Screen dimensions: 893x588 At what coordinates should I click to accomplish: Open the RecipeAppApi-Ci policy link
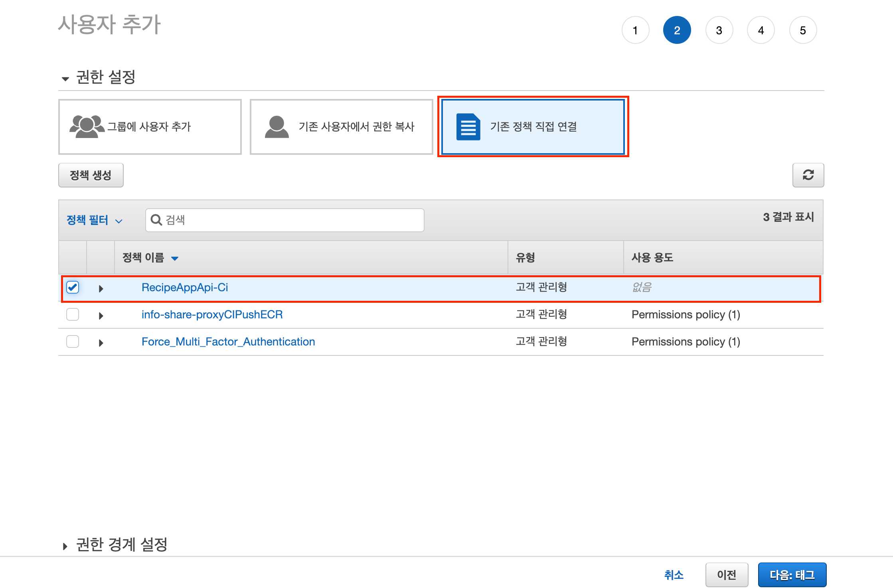click(x=185, y=288)
